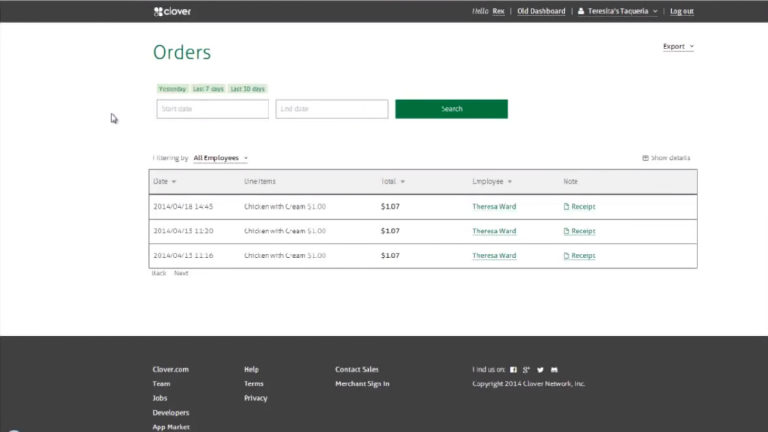Sort orders by the Date column
This screenshot has width=768, height=432.
[x=164, y=182]
